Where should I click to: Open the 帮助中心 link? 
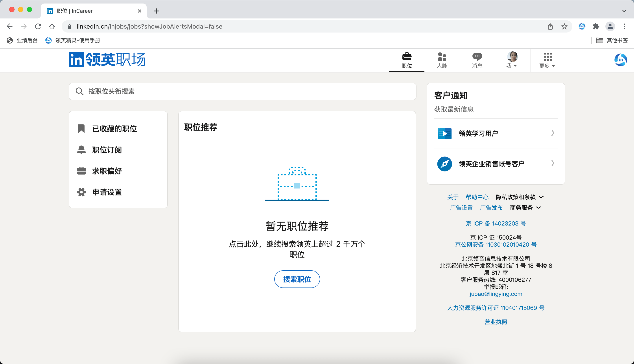tap(477, 197)
